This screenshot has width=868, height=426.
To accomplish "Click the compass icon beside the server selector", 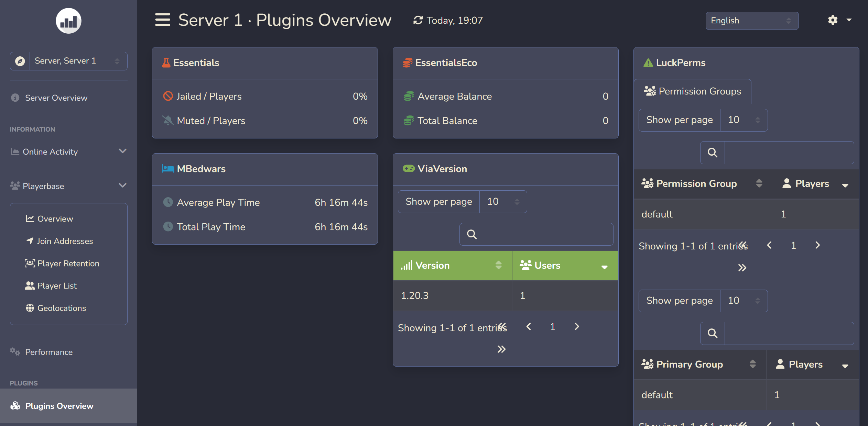I will tap(20, 61).
